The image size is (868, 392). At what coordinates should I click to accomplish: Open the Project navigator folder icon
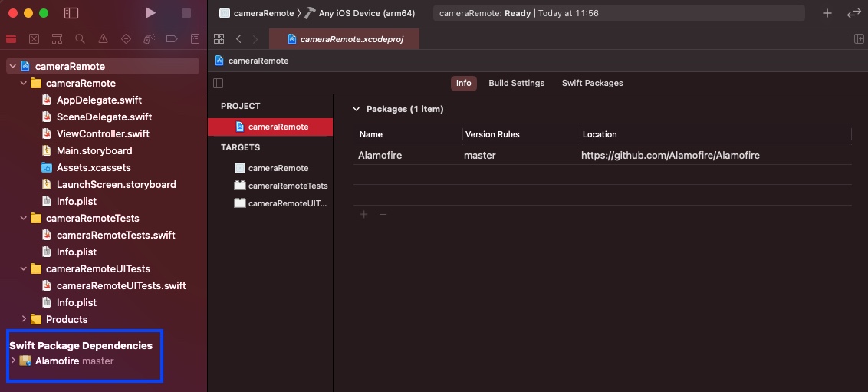(11, 39)
